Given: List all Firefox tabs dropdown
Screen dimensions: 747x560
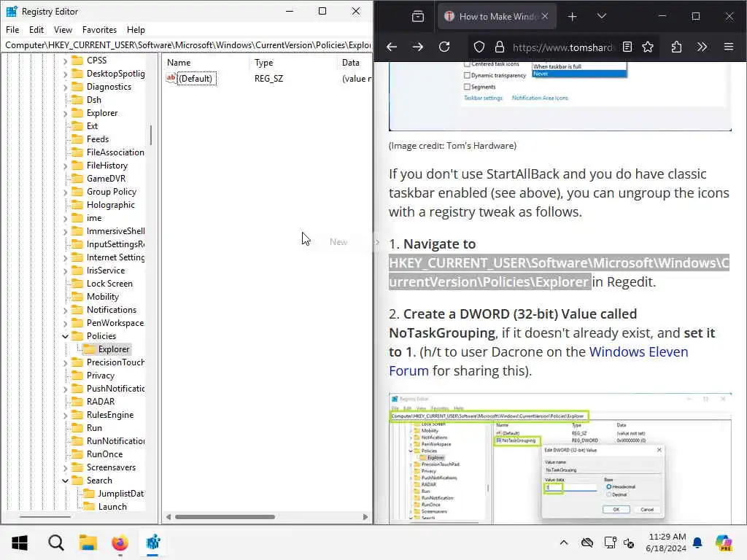Looking at the screenshot, I should [x=602, y=16].
